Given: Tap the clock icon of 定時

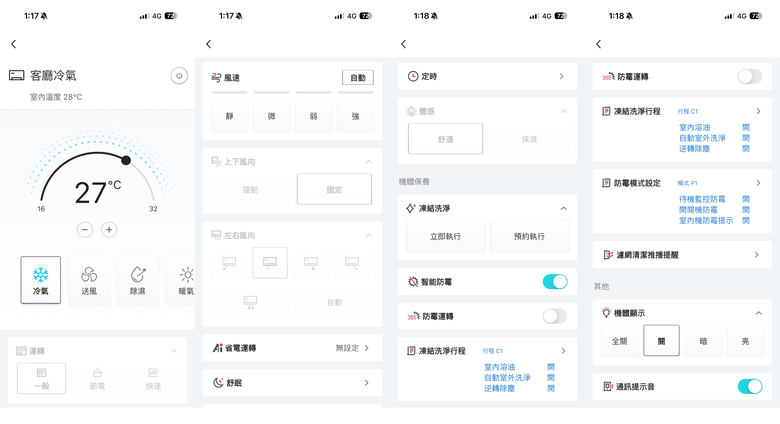Looking at the screenshot, I should pyautogui.click(x=413, y=76).
